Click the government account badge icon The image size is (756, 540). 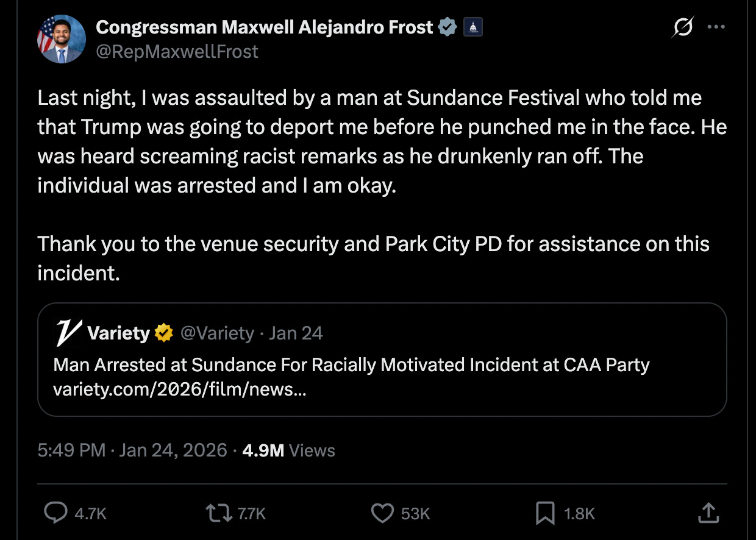point(472,26)
